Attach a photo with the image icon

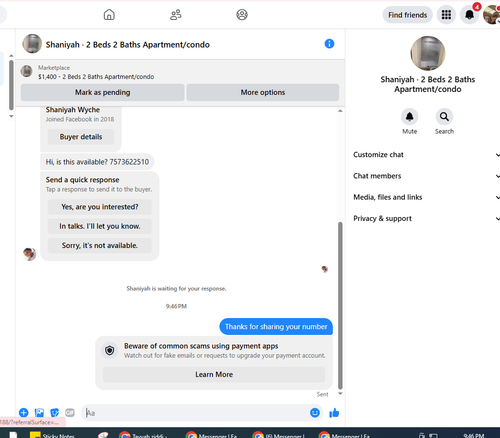(x=39, y=413)
